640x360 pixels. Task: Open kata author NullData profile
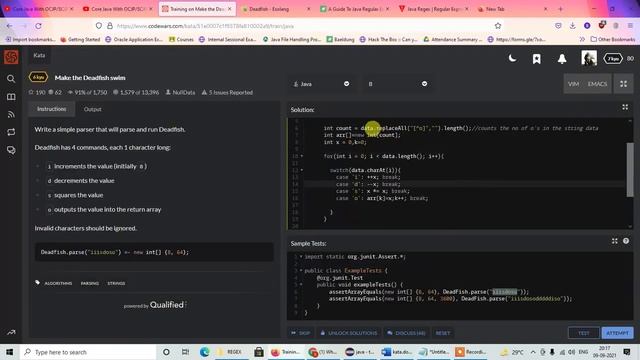point(180,93)
